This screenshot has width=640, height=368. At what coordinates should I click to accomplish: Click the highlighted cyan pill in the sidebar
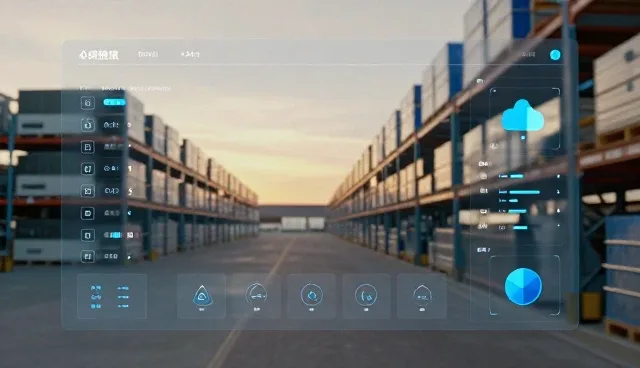pyautogui.click(x=114, y=102)
